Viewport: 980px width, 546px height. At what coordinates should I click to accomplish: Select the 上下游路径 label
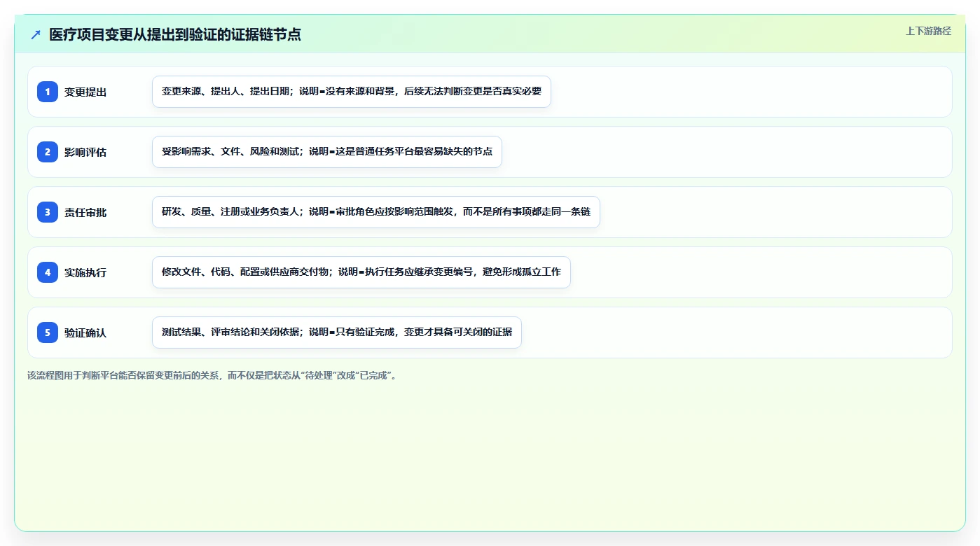click(x=928, y=31)
